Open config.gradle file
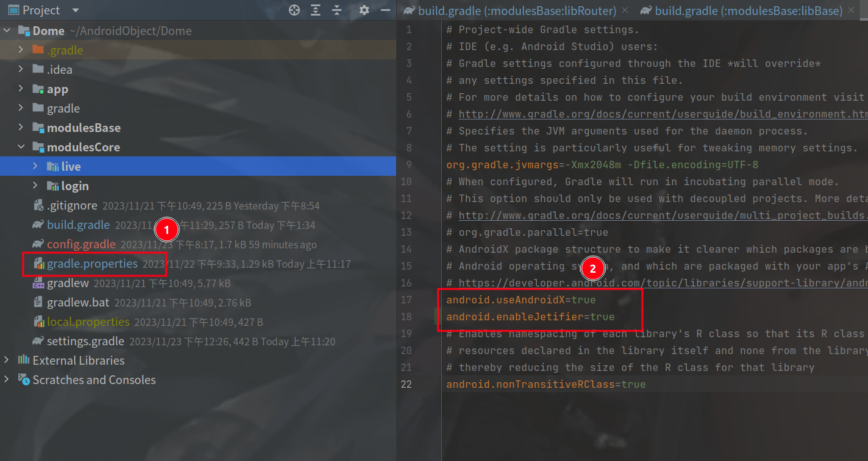The image size is (868, 461). 81,244
